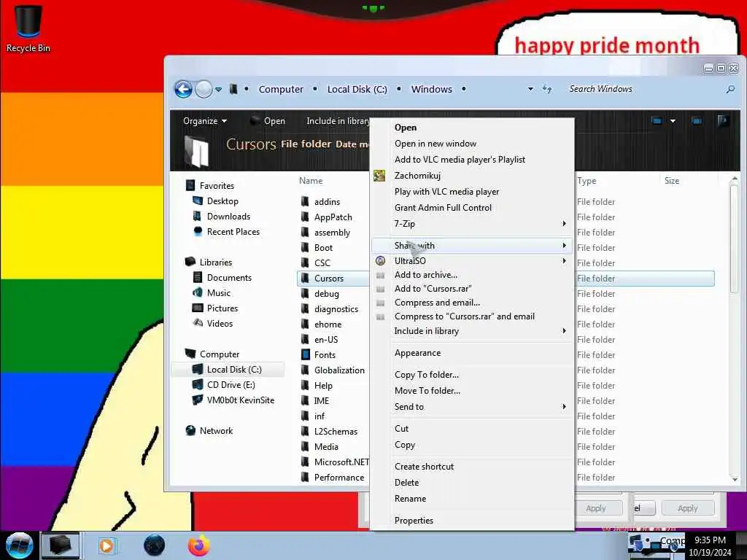Click Computer in the address breadcrumb
Viewport: 747px width, 560px height.
pyautogui.click(x=281, y=89)
